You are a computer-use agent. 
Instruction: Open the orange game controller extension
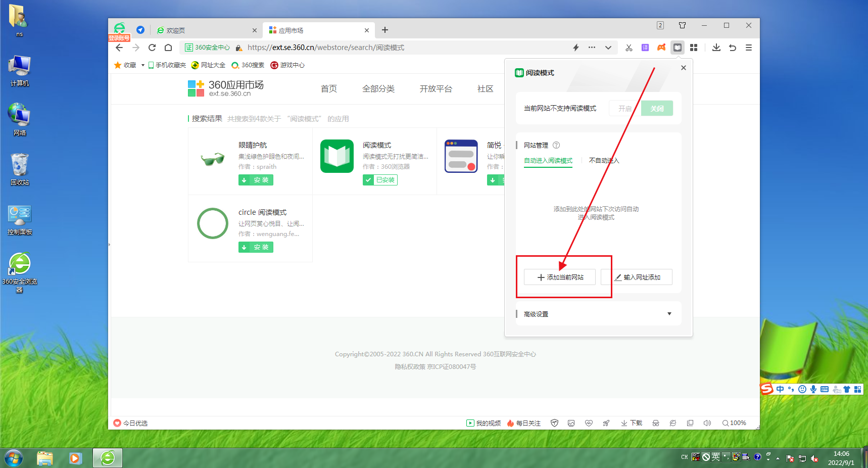click(x=661, y=48)
